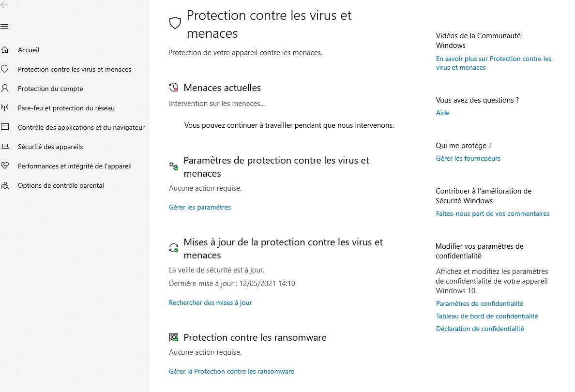Click the person icon for Protection du compte
575x392 pixels.
[x=5, y=88]
